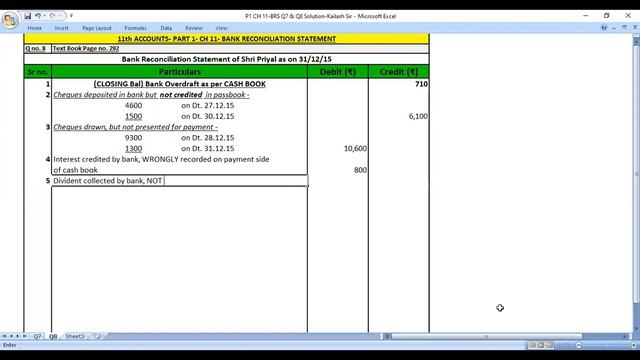
Task: Open the Review ribbon tab
Action: (193, 28)
